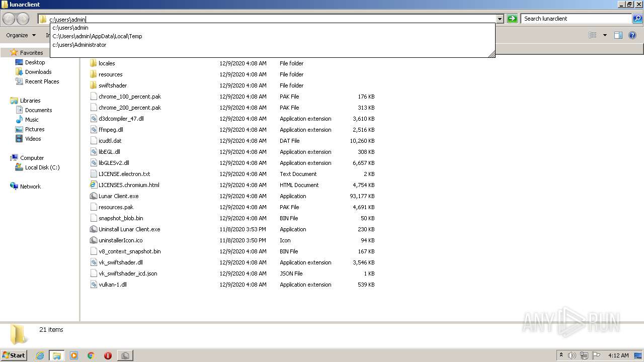Open Local Disk (C:)

click(42, 167)
